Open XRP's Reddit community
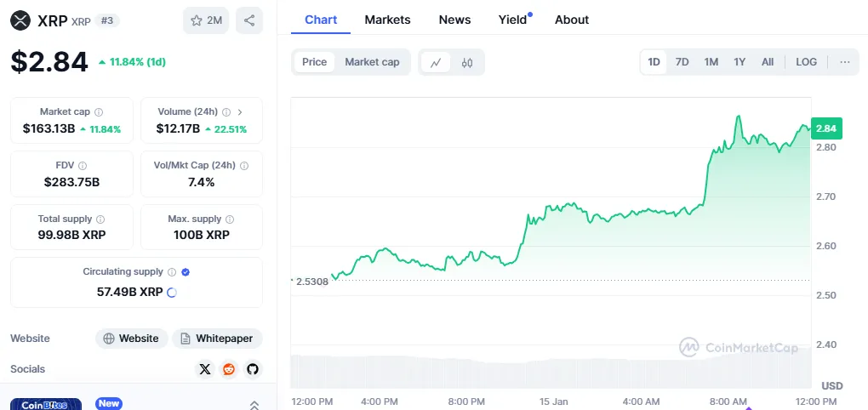 coord(228,369)
